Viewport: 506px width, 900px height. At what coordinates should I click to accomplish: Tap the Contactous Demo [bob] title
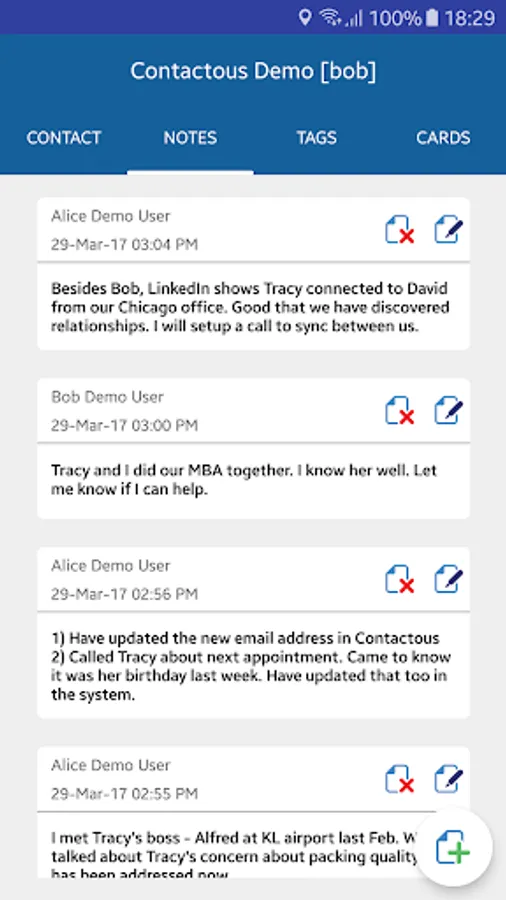pos(253,71)
